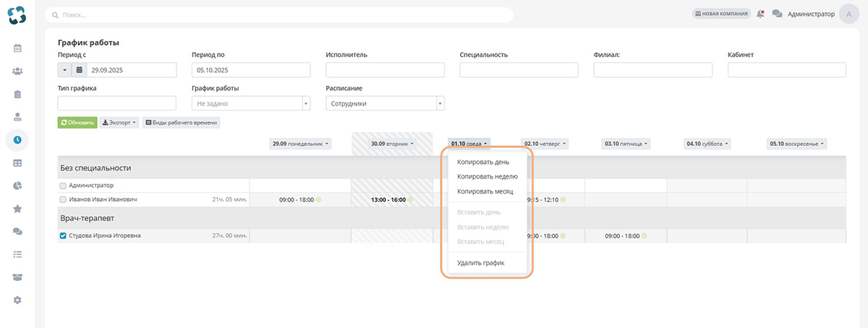
Task: Click the Поиск search field
Action: [279, 14]
